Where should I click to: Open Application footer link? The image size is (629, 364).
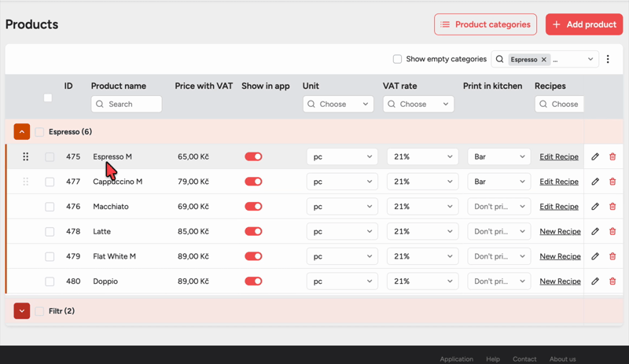[457, 359]
